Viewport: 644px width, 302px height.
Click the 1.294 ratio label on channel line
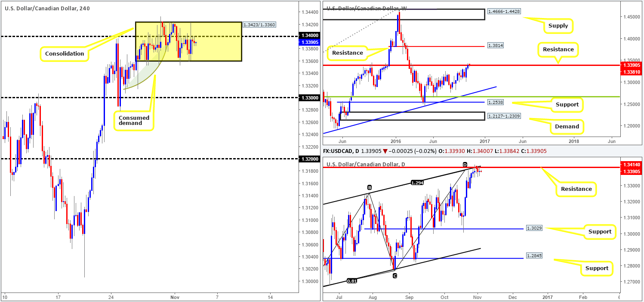click(x=417, y=183)
